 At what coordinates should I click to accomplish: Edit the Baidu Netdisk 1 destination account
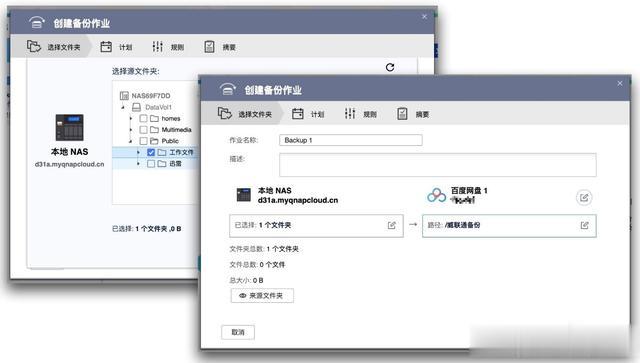click(584, 198)
